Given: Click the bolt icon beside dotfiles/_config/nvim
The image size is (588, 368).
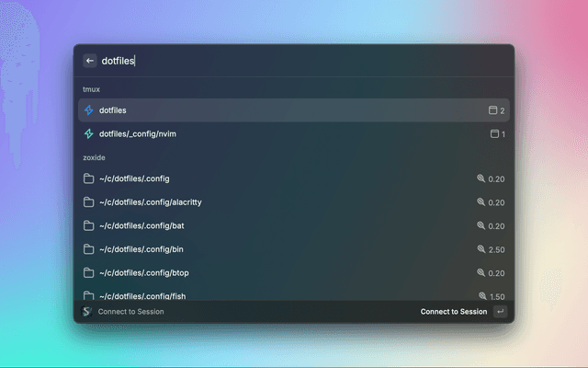Looking at the screenshot, I should [x=89, y=134].
